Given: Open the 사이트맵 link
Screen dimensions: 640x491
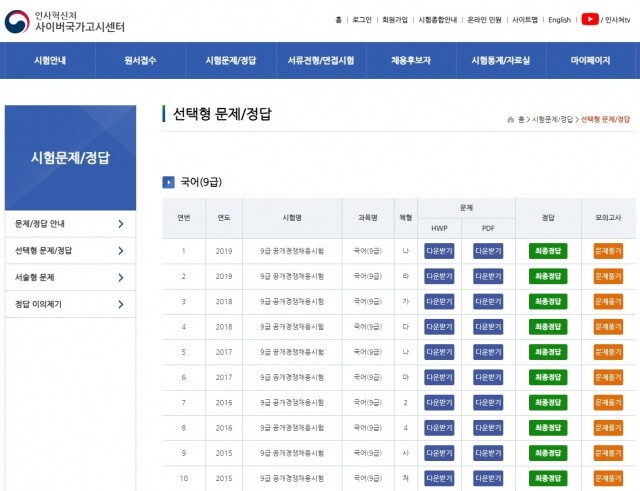Looking at the screenshot, I should [524, 20].
